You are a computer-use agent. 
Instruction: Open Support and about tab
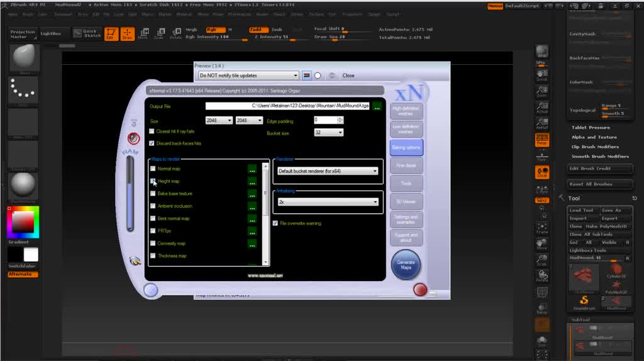(x=406, y=238)
